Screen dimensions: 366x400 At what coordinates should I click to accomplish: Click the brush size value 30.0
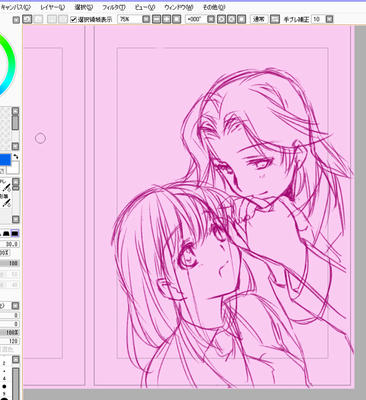pos(9,244)
